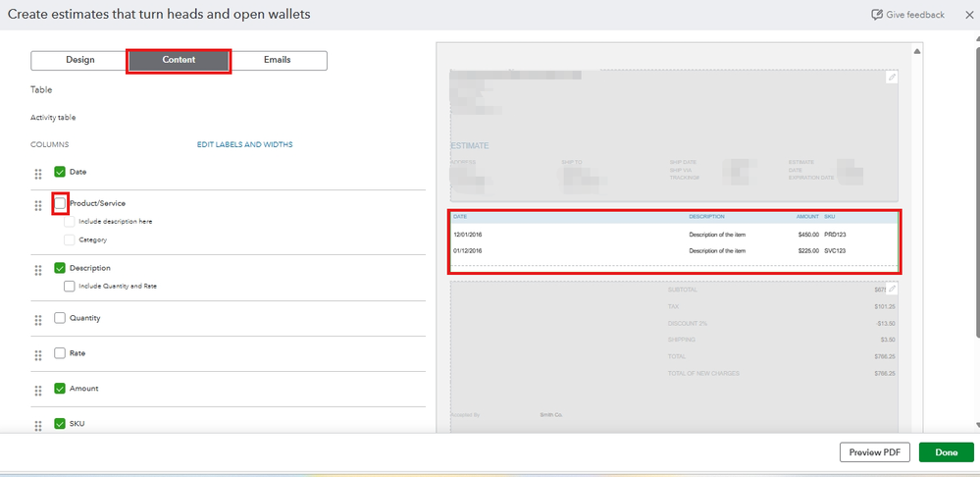Click the drag handle beside Quantity
980x477 pixels.
pyautogui.click(x=38, y=320)
